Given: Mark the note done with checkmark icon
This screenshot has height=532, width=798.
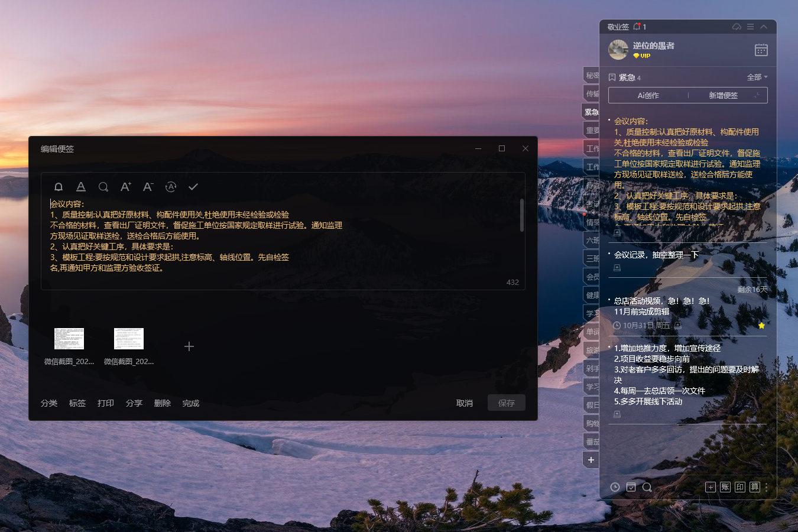Looking at the screenshot, I should click(193, 187).
